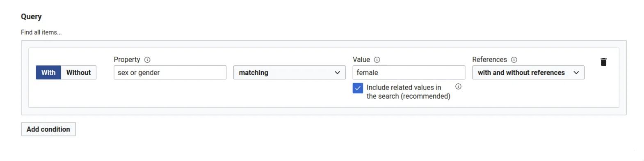Open the references dropdown menu
This screenshot has width=644, height=161.
coord(528,73)
